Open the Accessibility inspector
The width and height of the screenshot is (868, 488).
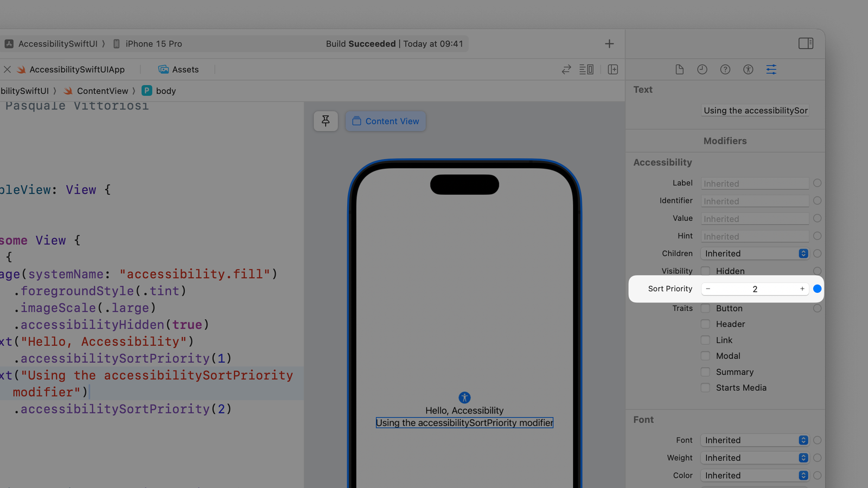748,69
